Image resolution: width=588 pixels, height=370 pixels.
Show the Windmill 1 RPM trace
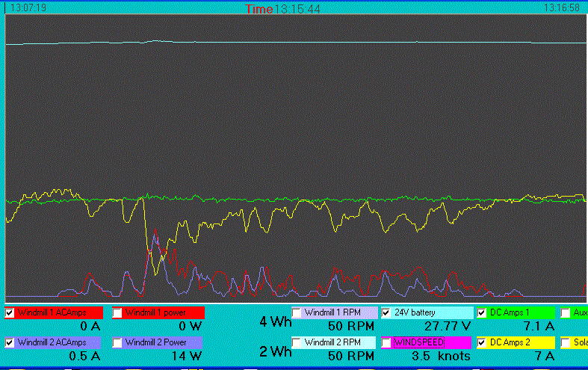[297, 312]
